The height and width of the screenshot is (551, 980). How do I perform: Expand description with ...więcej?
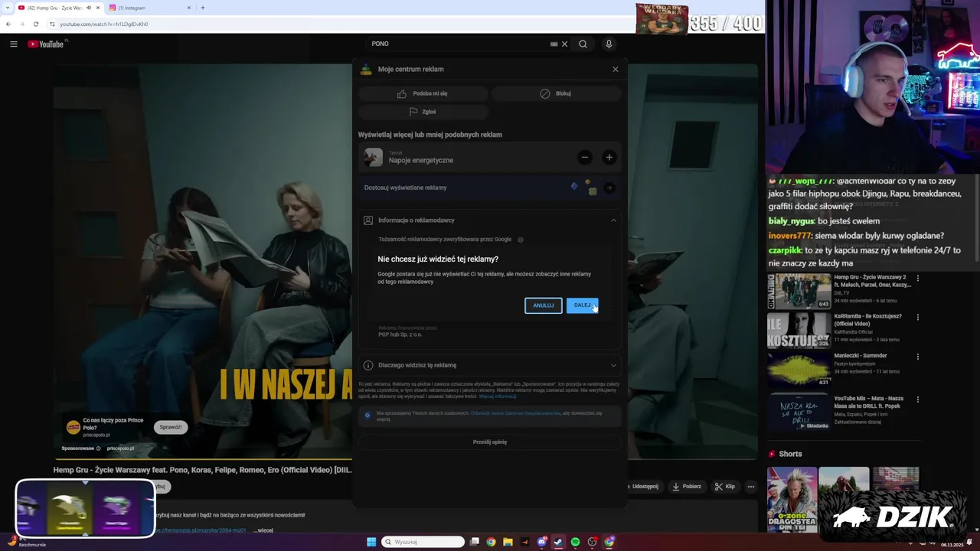click(x=264, y=530)
